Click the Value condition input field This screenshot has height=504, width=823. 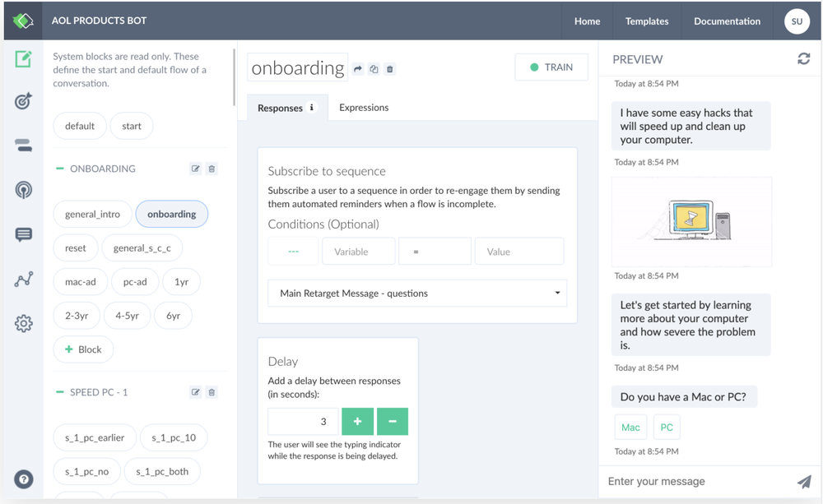coord(519,252)
